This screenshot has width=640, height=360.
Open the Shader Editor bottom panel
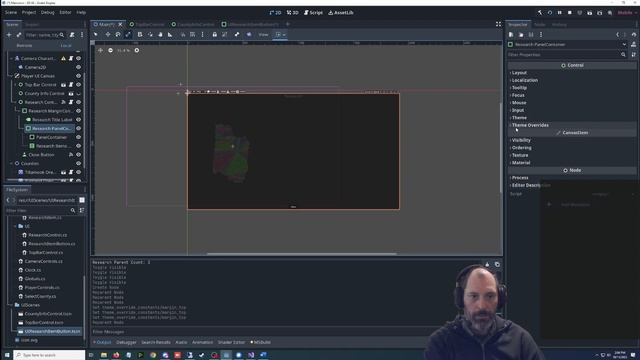point(231,342)
